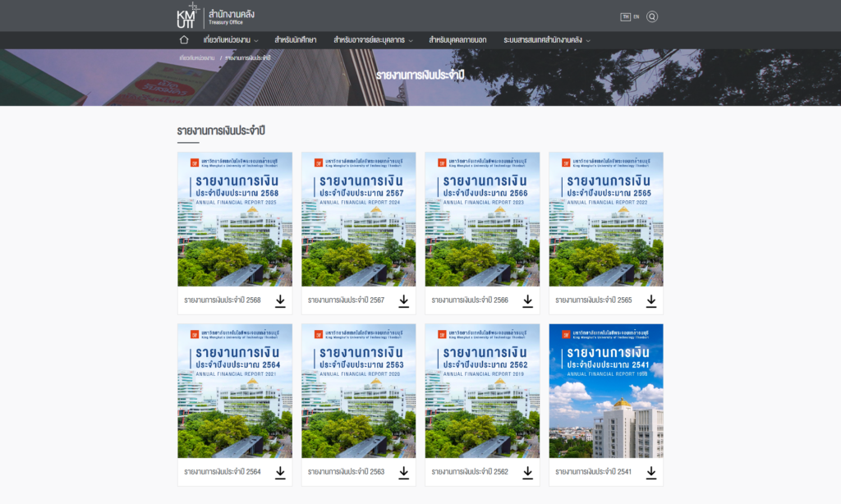841x504 pixels.
Task: Download the 2568 annual report
Action: click(280, 300)
